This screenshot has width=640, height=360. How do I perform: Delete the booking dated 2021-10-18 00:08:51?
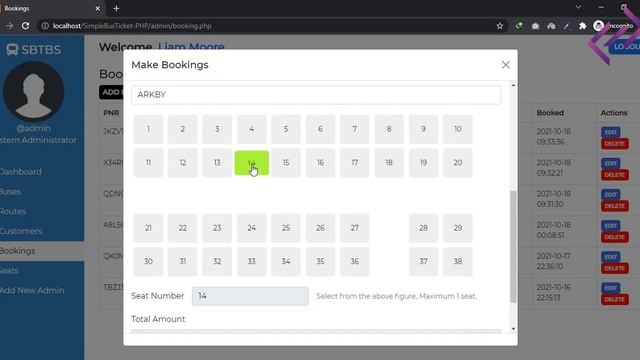[614, 237]
